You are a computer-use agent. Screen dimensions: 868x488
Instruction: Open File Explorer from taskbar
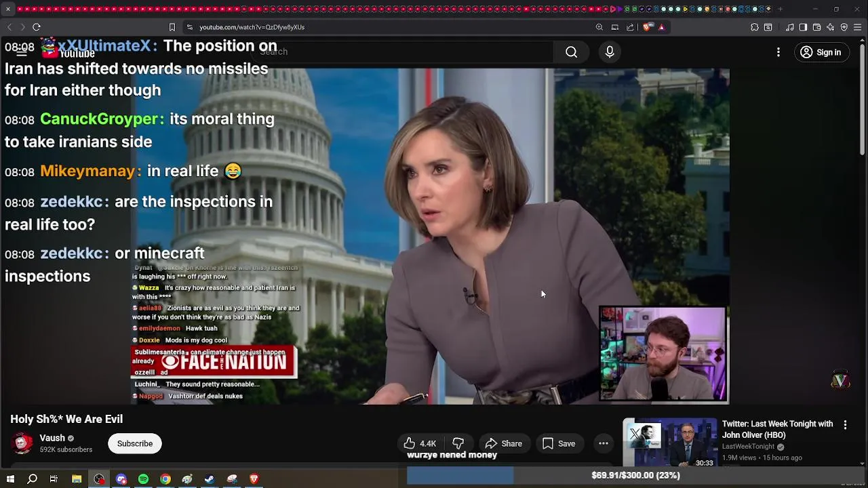click(x=77, y=479)
